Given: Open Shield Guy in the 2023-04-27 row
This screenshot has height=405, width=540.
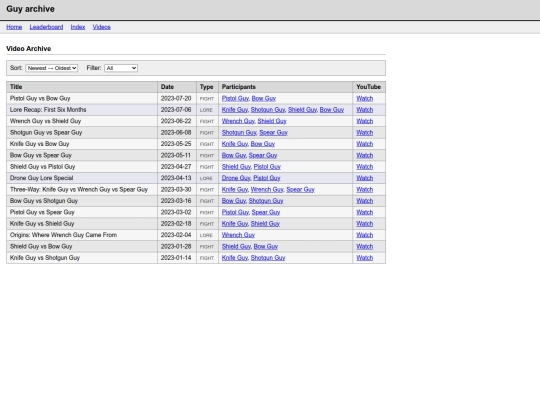Looking at the screenshot, I should (x=236, y=167).
